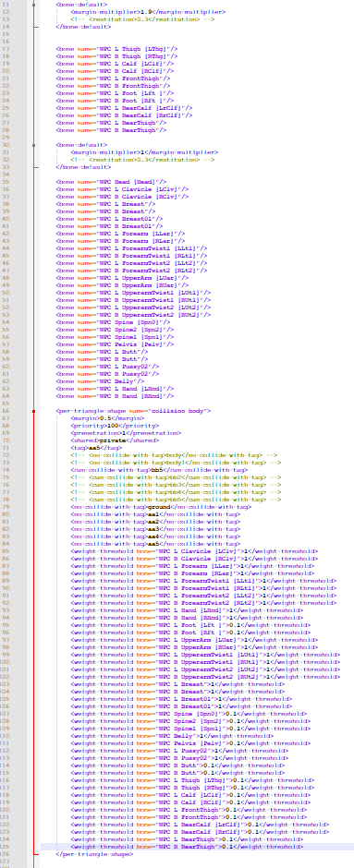Click the bone entry "NPC L ForearmTwist1 [LLt1]" on line 44
Image resolution: width=354 pixels, height=868 pixels.
(x=131, y=248)
